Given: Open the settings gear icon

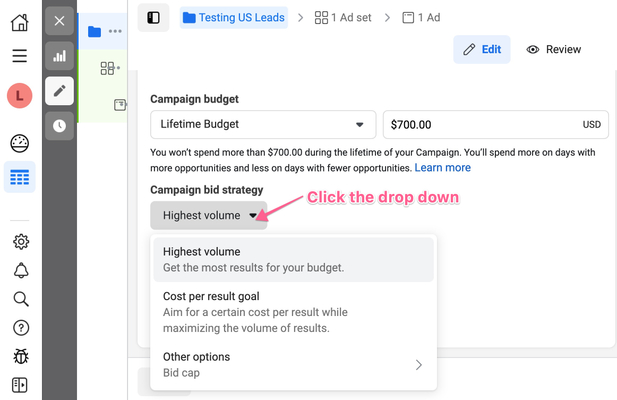Looking at the screenshot, I should click(19, 241).
